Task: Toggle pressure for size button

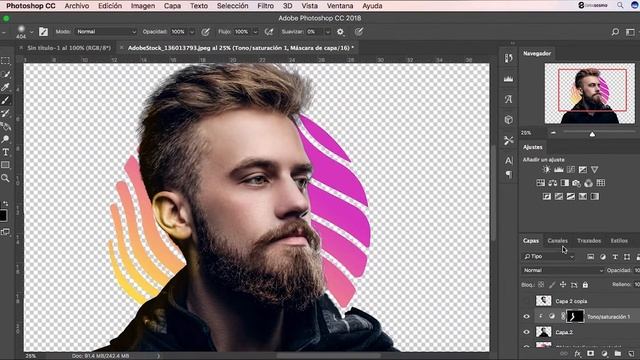Action: pos(359,32)
